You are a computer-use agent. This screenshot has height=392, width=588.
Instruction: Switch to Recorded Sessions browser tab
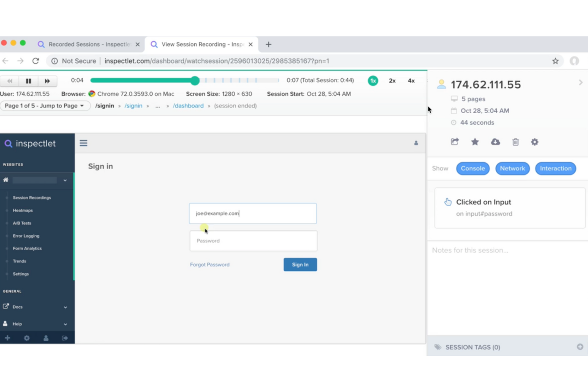(89, 44)
